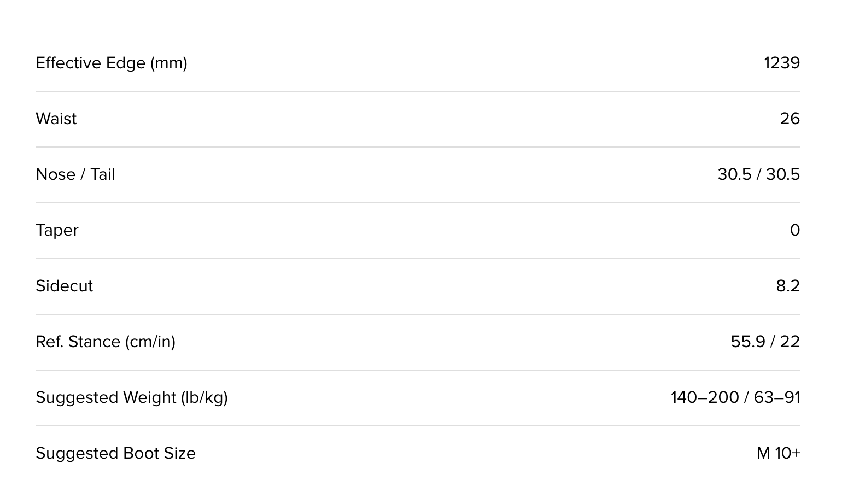The image size is (842, 504).
Task: Click the Suggested Weight (lb/kg) label
Action: click(132, 398)
